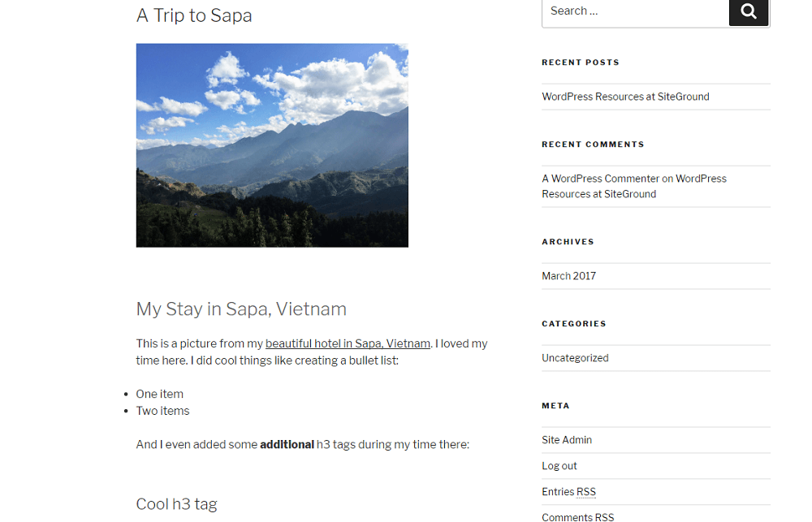812x522 pixels.
Task: Follow 'beautiful hotel in Sapa, Vietnam' link
Action: [x=348, y=343]
